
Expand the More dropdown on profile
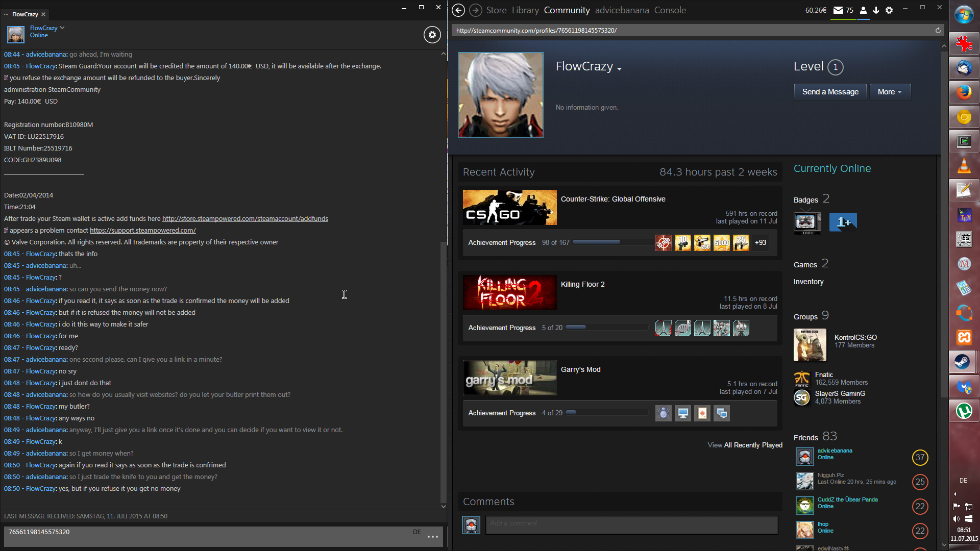890,92
